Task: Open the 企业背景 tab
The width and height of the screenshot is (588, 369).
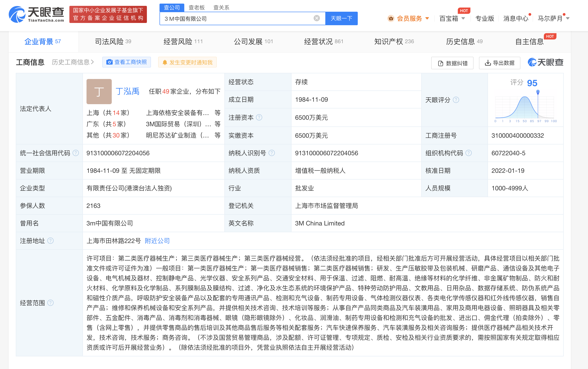Action: tap(43, 41)
